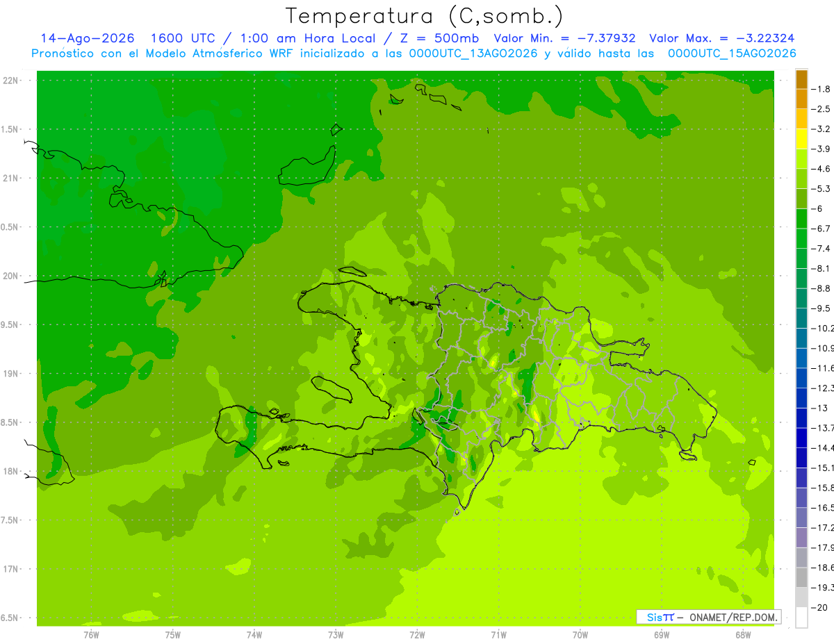The height and width of the screenshot is (644, 834).
Task: Pick the purple swatch between -17.2 and -17.9
Action: tap(801, 538)
